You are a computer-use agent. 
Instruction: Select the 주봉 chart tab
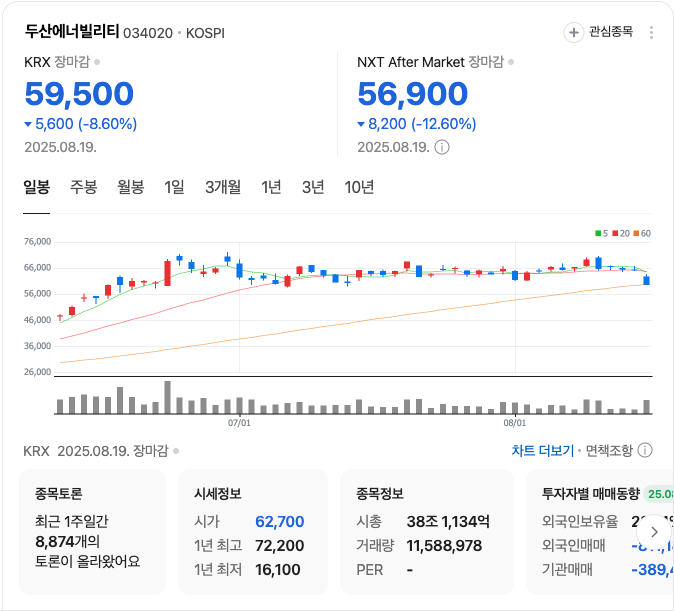pos(83,187)
